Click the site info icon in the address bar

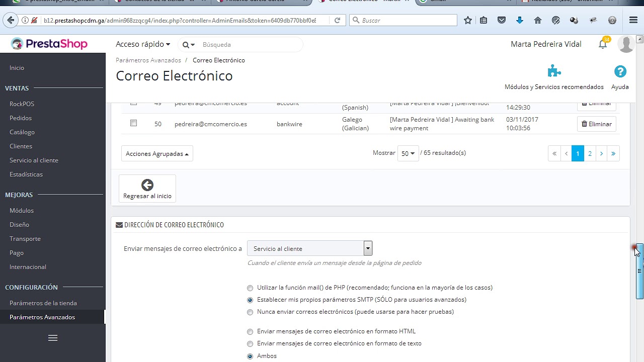(x=25, y=20)
